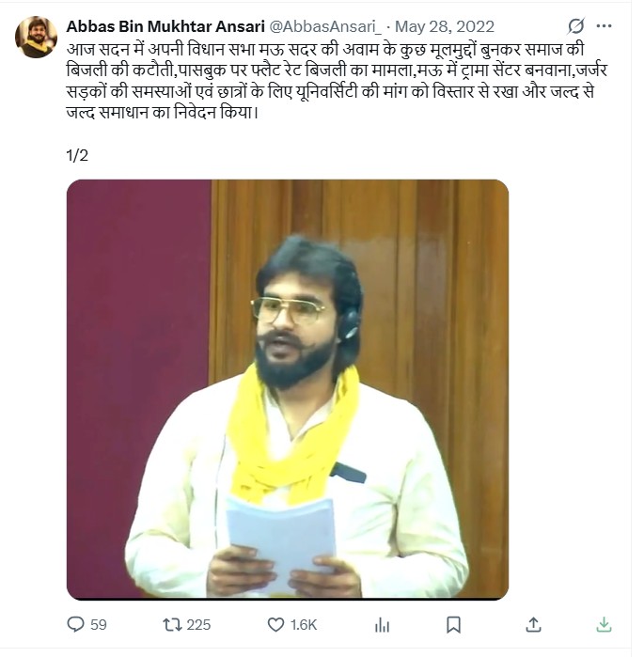Image resolution: width=644 pixels, height=657 pixels.
Task: Open the tweet analytics bar chart icon
Action: 382,625
